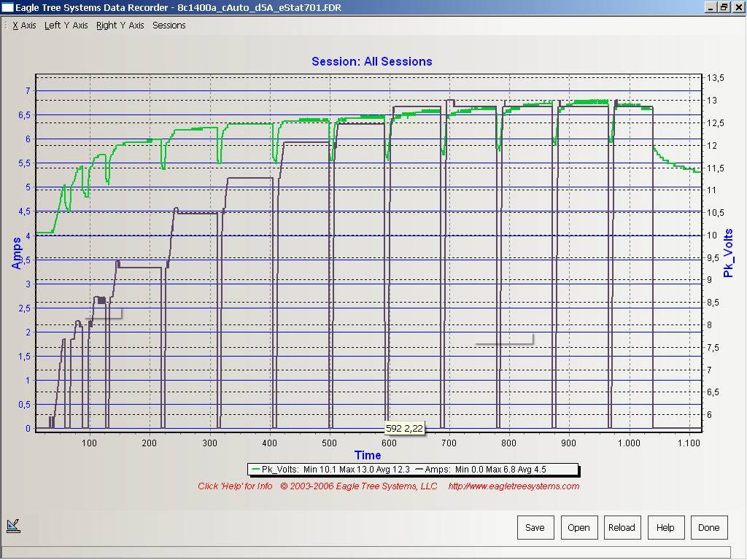Click the 592 2,22 data tooltip
The image size is (747, 560).
[404, 429]
